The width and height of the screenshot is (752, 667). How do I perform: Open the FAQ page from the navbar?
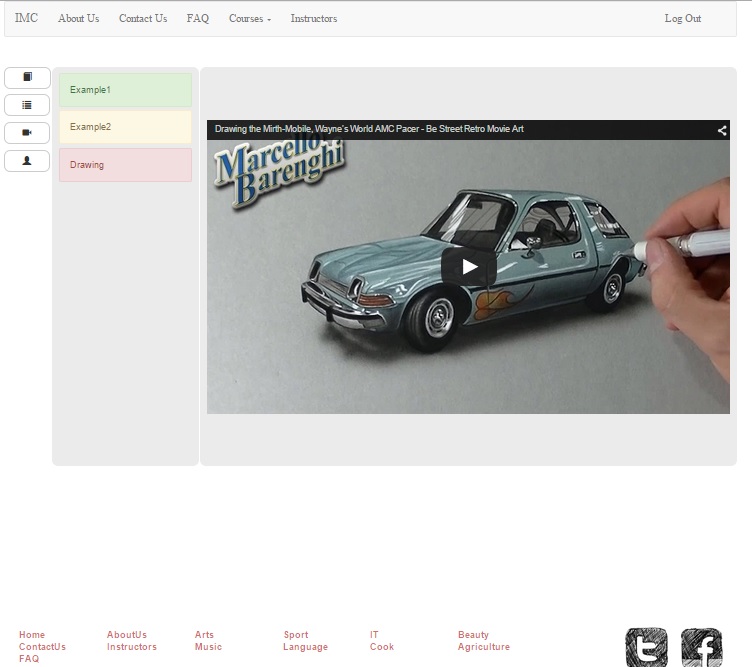pos(197,19)
